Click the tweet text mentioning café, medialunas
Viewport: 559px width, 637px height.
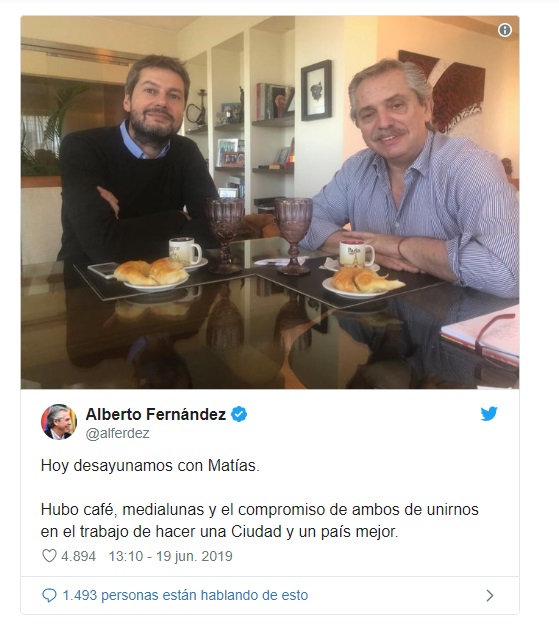pos(260,520)
